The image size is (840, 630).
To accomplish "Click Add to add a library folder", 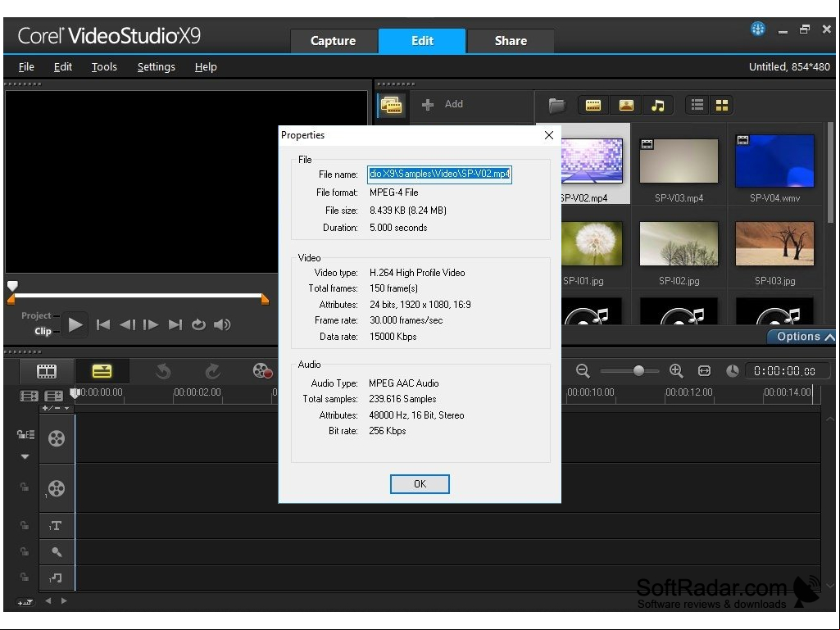I will click(x=443, y=105).
